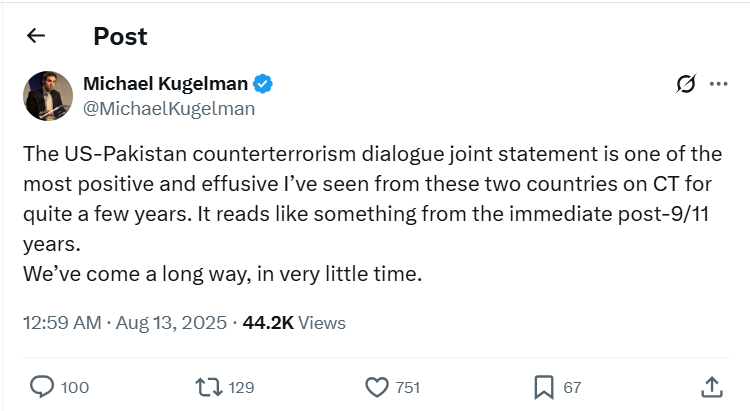Screen dimensions: 750x411
Task: Like the post with the heart icon
Action: [x=376, y=387]
